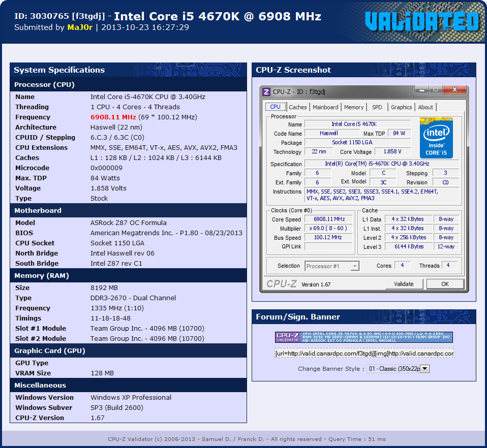
Task: Click the Voltage 1.858 Volts value
Action: [x=108, y=188]
